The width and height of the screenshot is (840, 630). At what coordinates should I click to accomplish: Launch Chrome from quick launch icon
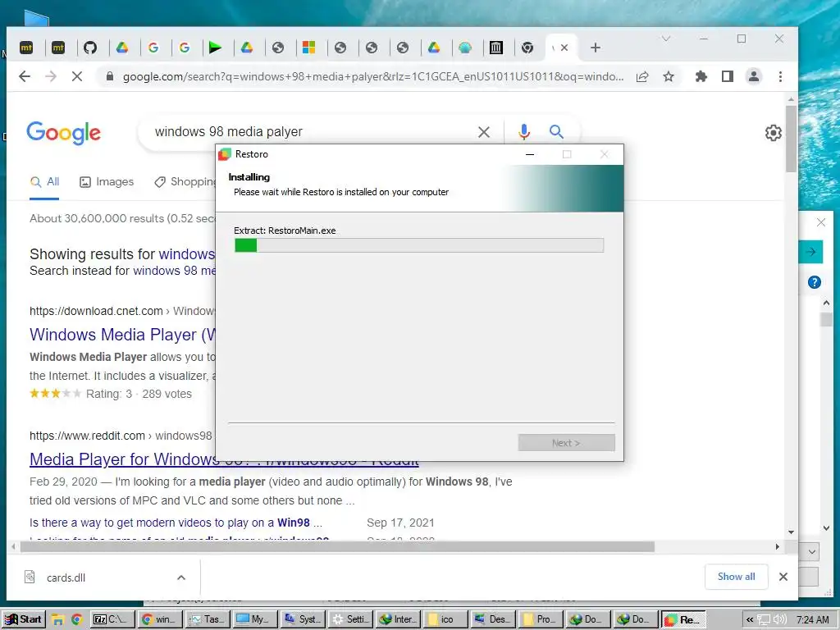(x=76, y=620)
